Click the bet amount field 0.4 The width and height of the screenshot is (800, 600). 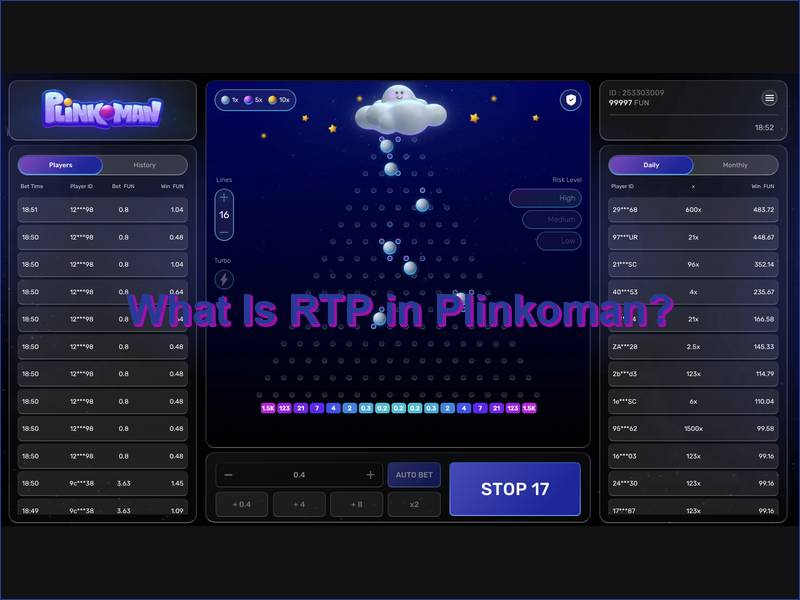pyautogui.click(x=299, y=475)
